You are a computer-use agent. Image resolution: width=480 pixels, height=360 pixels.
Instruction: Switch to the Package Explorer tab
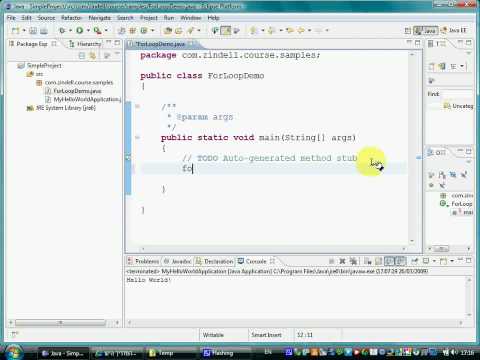click(32, 44)
